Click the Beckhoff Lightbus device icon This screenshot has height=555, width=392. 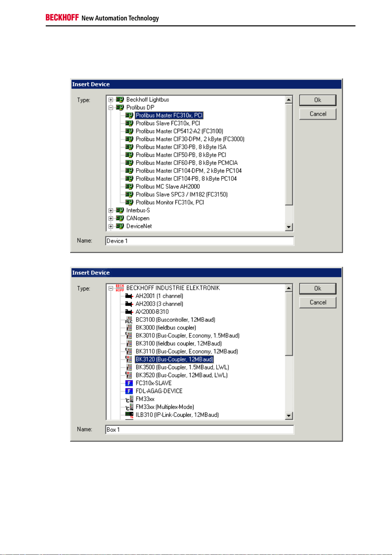(120, 99)
